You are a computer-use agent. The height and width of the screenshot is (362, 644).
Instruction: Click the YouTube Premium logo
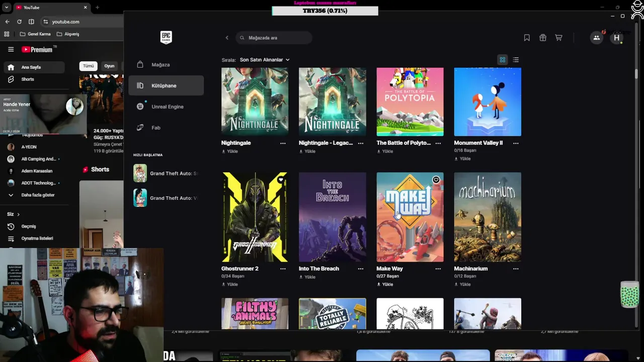(x=37, y=49)
